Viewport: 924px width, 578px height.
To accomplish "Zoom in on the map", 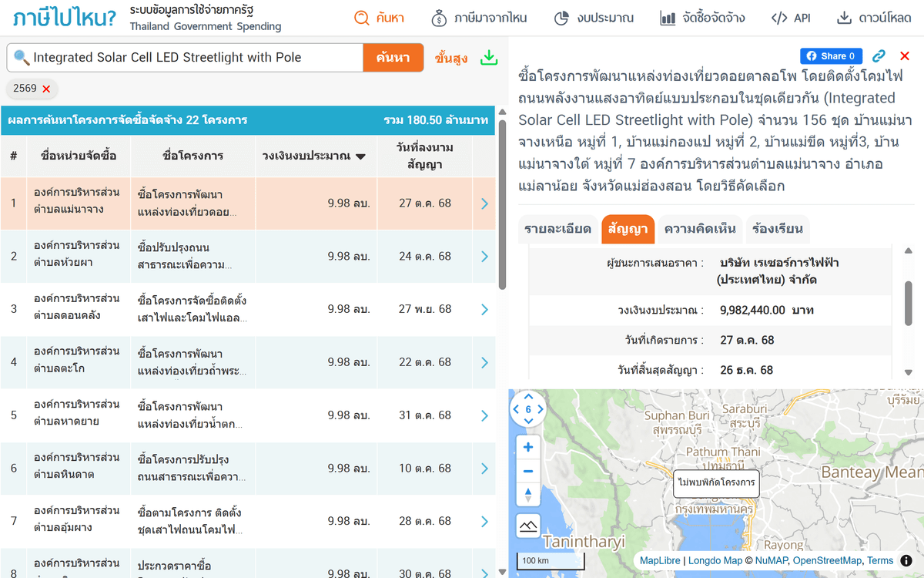I will click(x=528, y=447).
